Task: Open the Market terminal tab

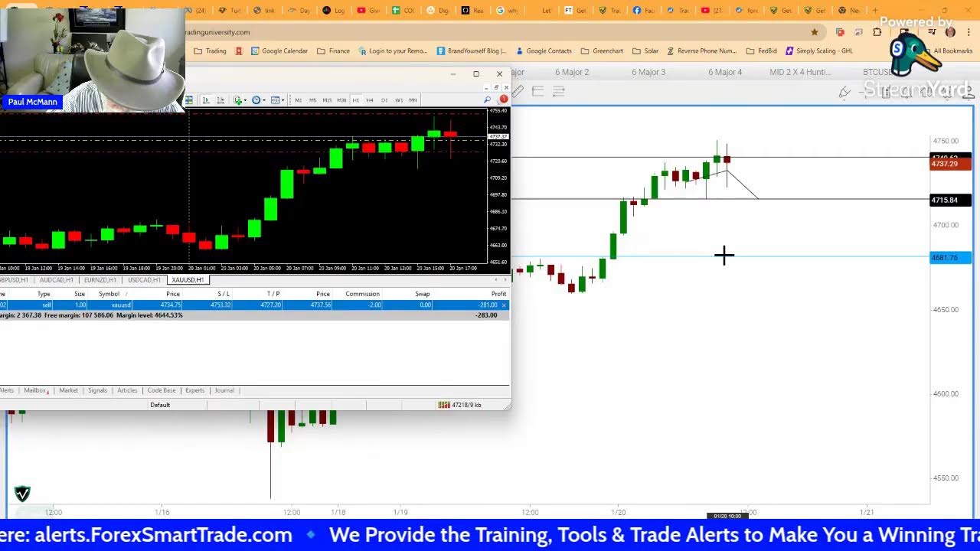Action: pos(68,390)
